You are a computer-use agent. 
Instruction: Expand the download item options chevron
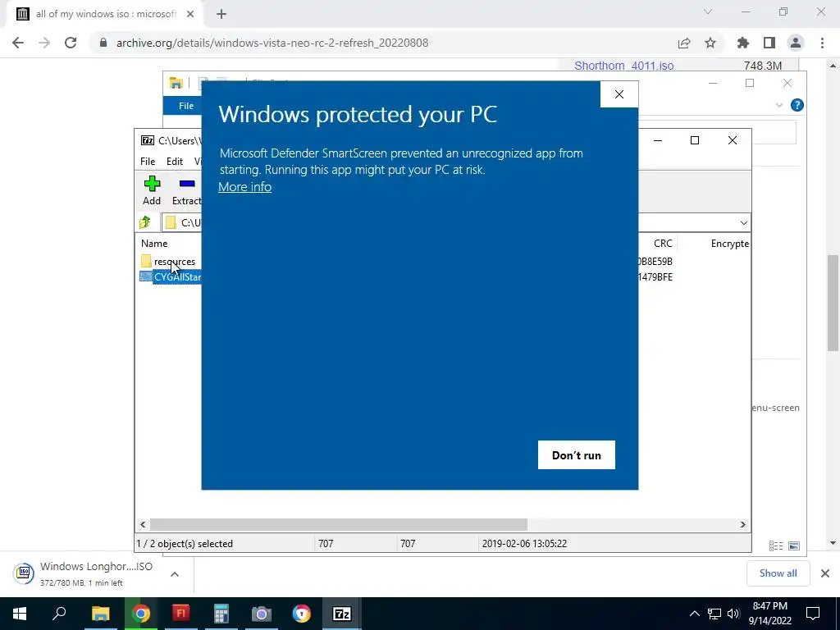[175, 573]
